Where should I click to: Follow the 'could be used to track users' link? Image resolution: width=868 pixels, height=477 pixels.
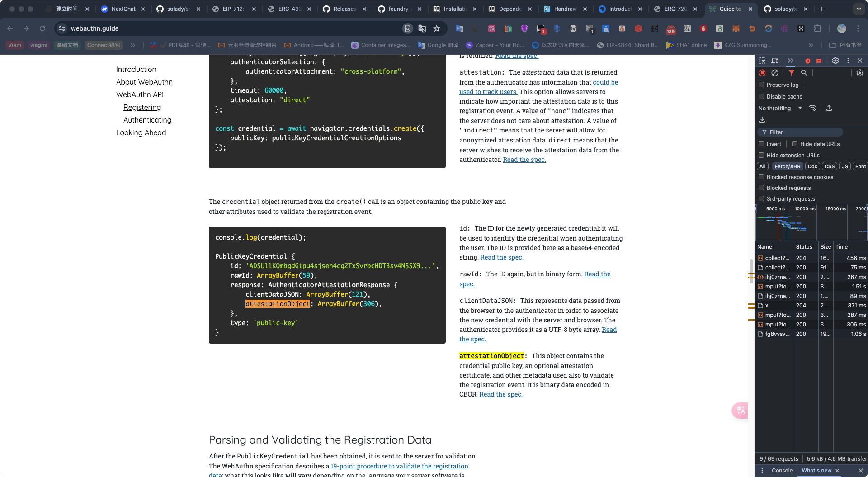point(538,87)
